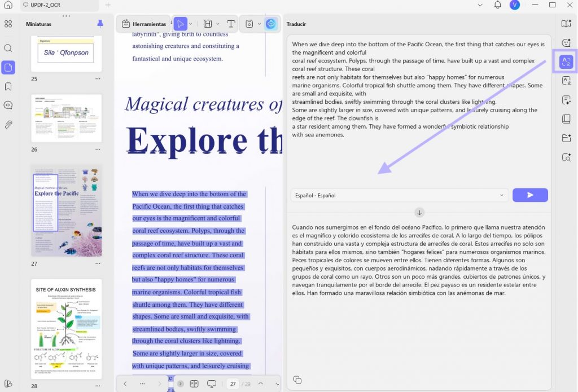Image resolution: width=578 pixels, height=392 pixels.
Task: Click the panel drag handle dots above Miniaturas
Action: (x=67, y=16)
